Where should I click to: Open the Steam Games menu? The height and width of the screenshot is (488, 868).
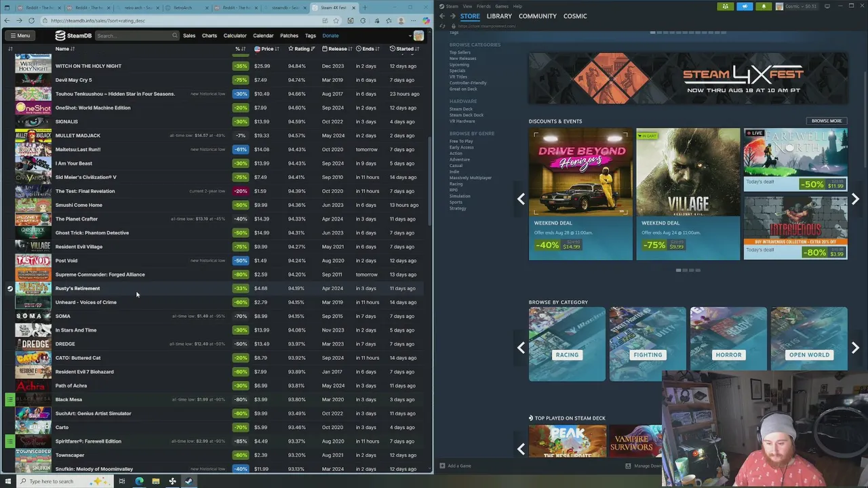[x=501, y=6]
